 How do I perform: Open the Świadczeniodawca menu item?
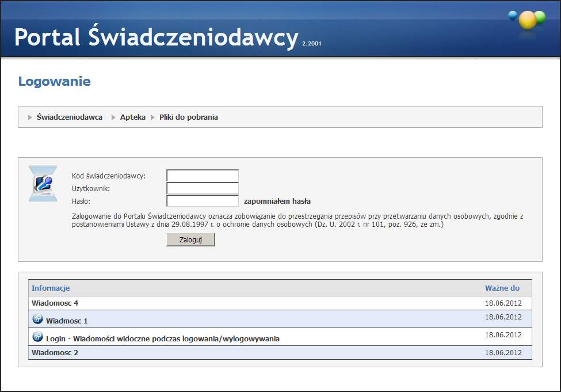click(70, 117)
